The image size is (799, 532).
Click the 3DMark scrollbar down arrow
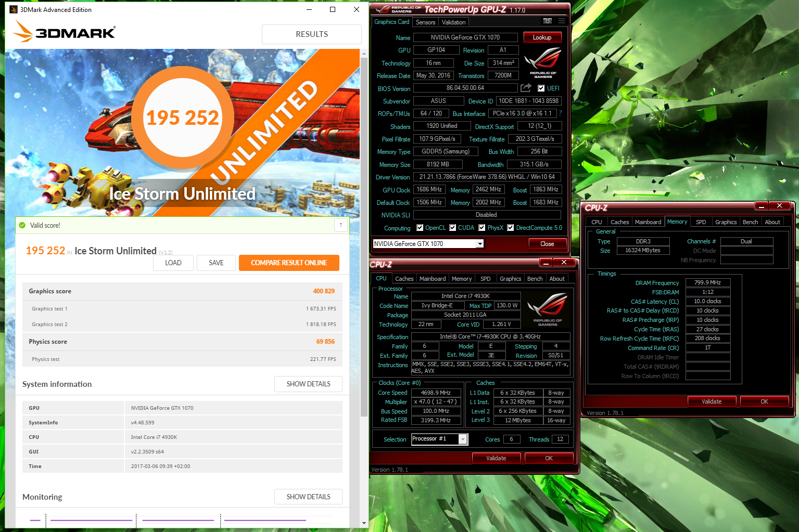click(364, 523)
